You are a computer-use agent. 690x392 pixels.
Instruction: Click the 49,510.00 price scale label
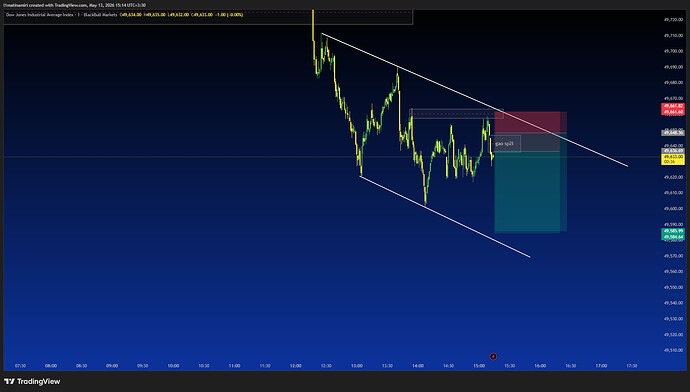pos(673,350)
